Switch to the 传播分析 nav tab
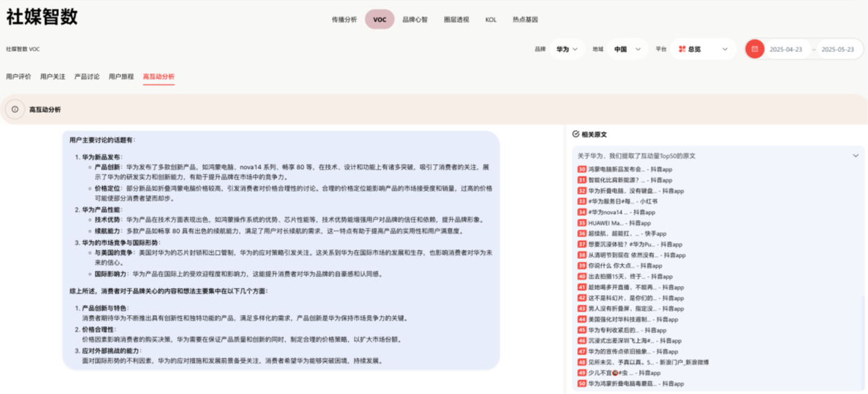This screenshot has height=394, width=868. (x=344, y=19)
